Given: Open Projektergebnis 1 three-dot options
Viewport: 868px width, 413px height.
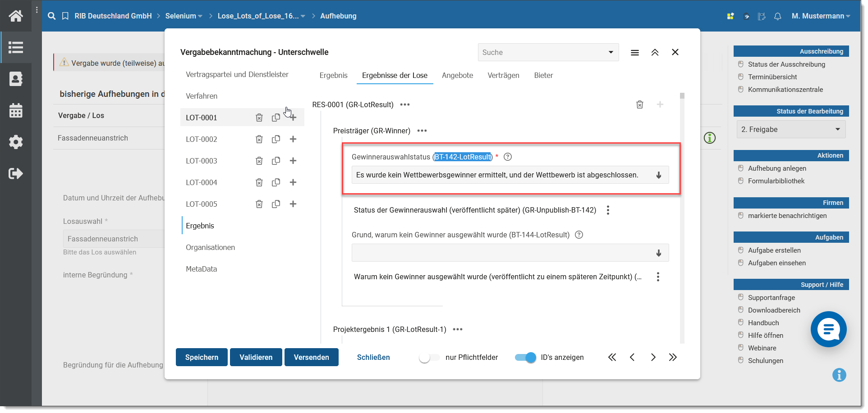Looking at the screenshot, I should coord(458,329).
